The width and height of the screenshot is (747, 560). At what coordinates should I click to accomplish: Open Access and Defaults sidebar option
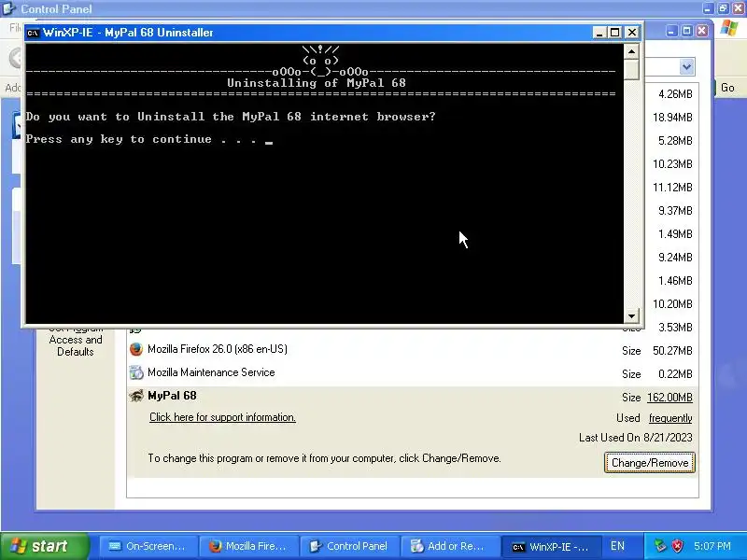click(x=76, y=345)
